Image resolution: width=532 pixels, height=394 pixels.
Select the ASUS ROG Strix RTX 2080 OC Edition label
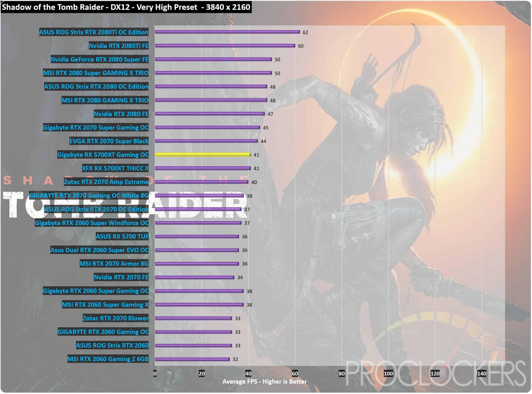tap(96, 86)
